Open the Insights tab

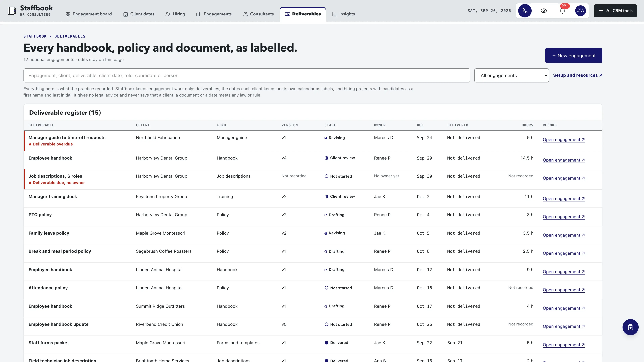pos(343,14)
